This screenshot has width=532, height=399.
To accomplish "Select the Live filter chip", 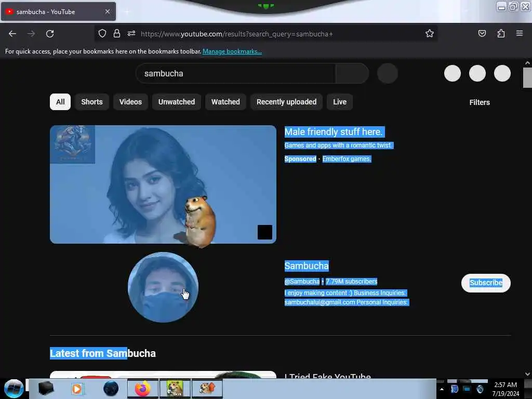I will (340, 102).
